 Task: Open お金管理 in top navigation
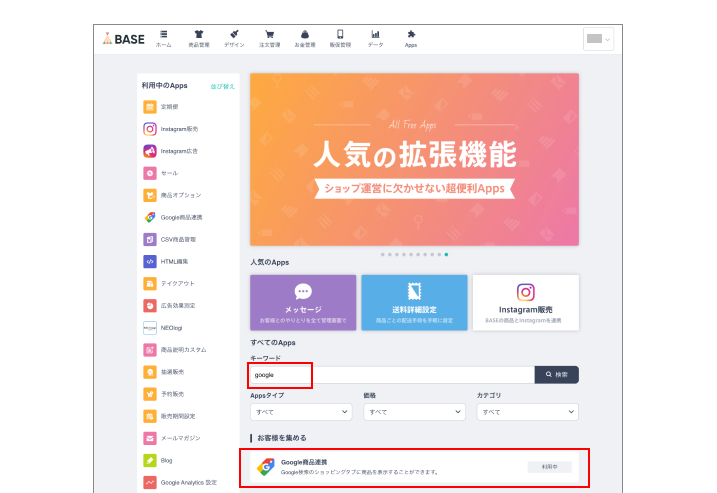[x=305, y=39]
